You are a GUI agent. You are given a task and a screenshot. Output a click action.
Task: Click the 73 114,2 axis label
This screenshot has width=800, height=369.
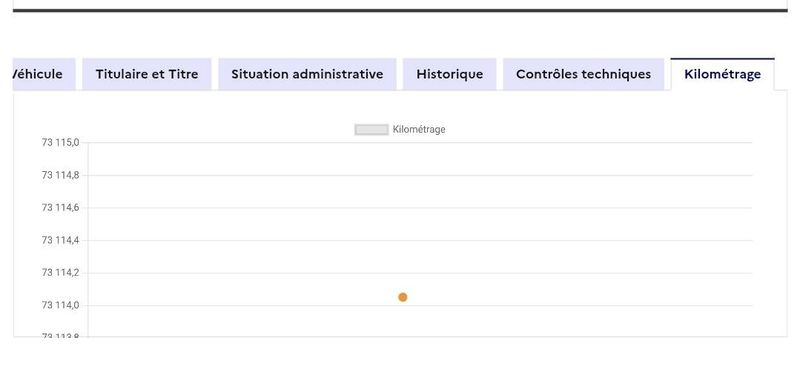60,273
